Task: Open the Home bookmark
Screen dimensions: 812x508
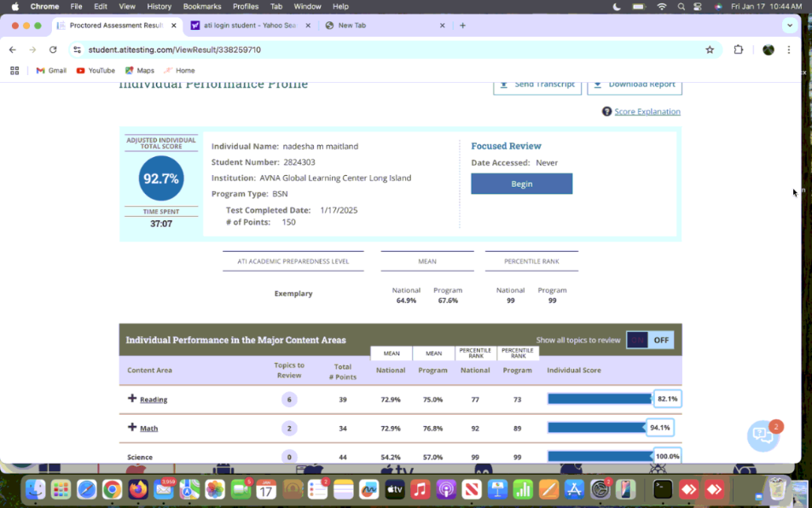Action: click(179, 71)
